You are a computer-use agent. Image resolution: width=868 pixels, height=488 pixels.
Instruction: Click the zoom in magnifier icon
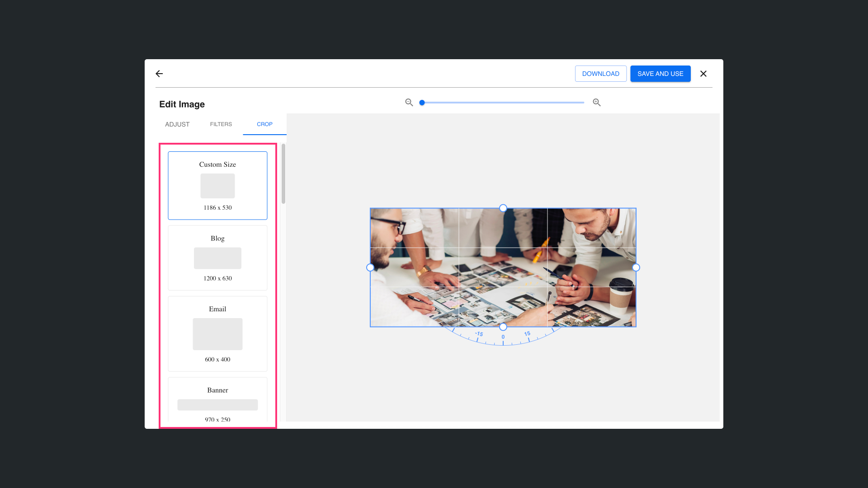[x=597, y=103]
